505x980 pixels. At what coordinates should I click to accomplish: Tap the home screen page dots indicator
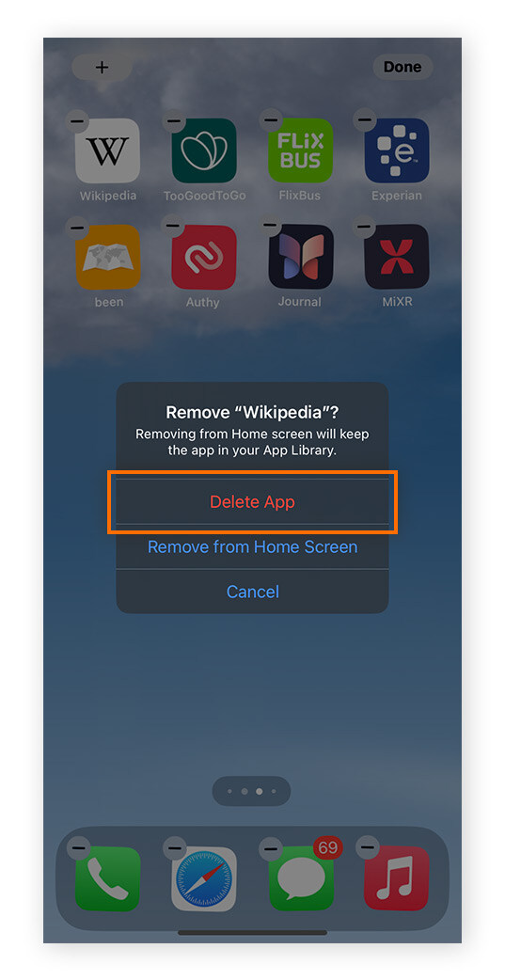pyautogui.click(x=252, y=791)
